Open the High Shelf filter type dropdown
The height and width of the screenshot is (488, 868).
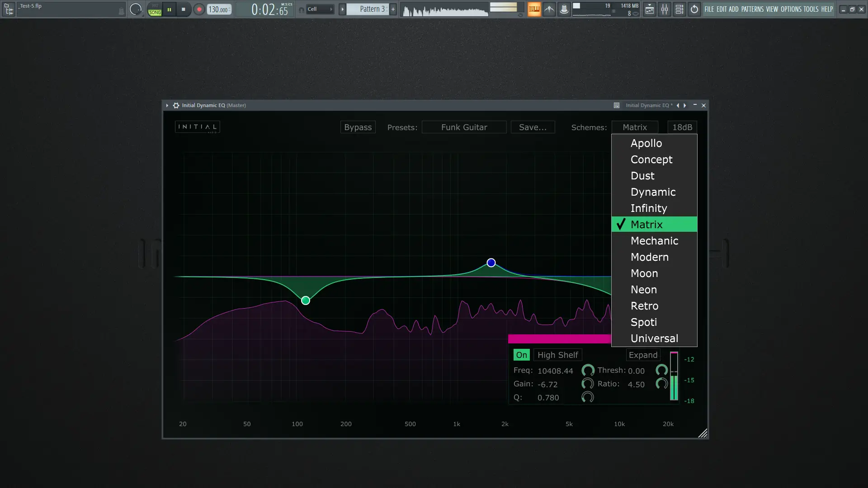pos(557,355)
